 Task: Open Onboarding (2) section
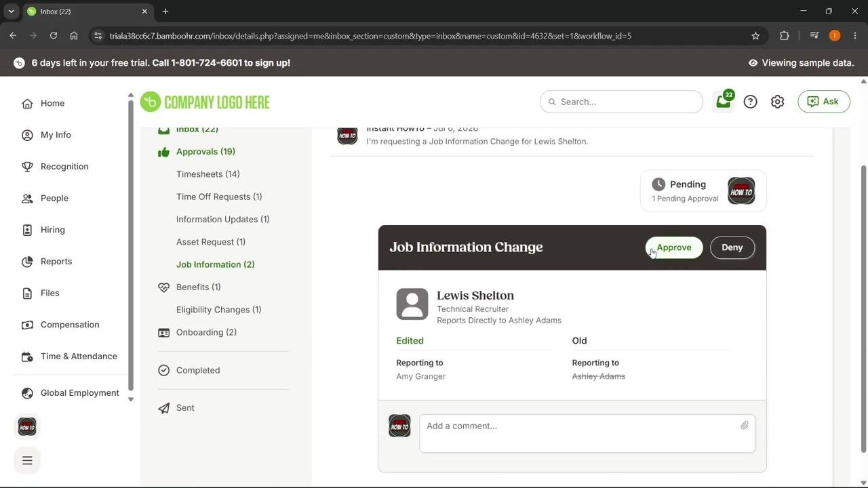[x=206, y=332]
